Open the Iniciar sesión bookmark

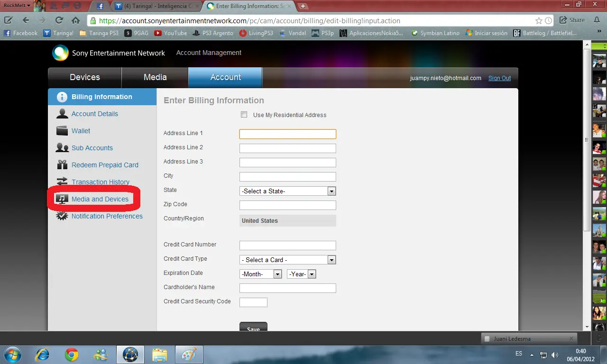point(487,33)
